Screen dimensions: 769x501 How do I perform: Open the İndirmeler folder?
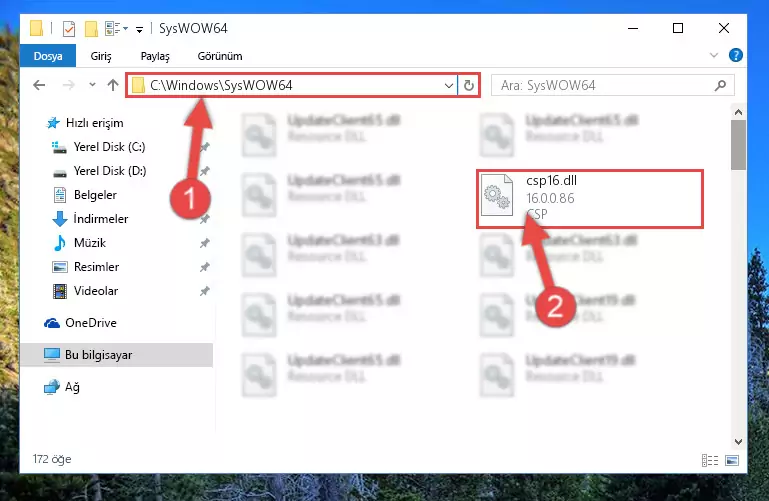[x=101, y=219]
